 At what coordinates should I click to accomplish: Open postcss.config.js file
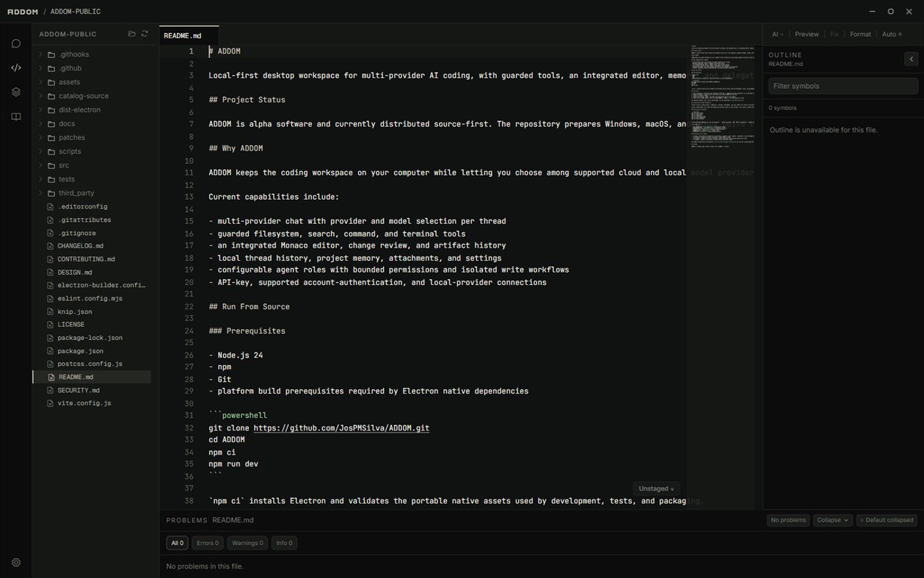92,364
